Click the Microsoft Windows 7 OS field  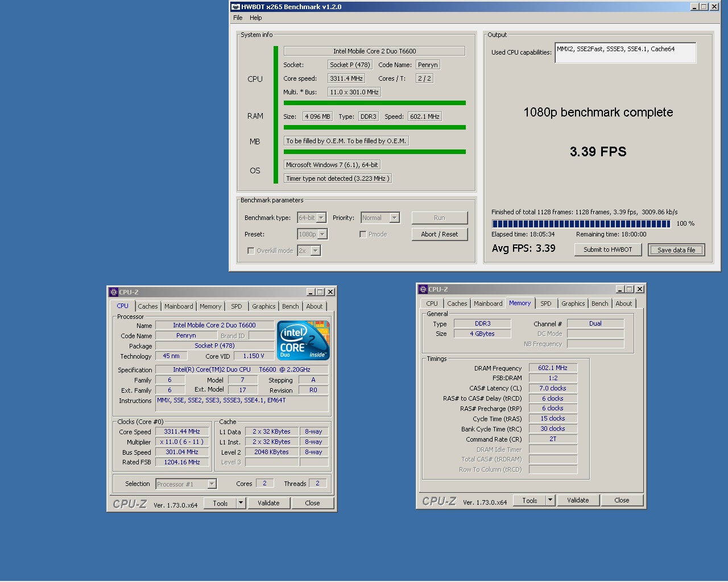(332, 165)
